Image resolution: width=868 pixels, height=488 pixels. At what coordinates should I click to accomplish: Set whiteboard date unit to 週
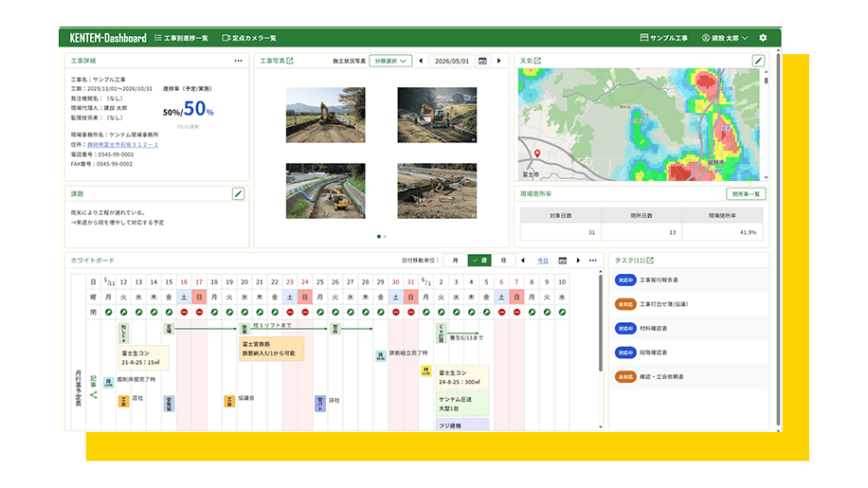tap(479, 261)
